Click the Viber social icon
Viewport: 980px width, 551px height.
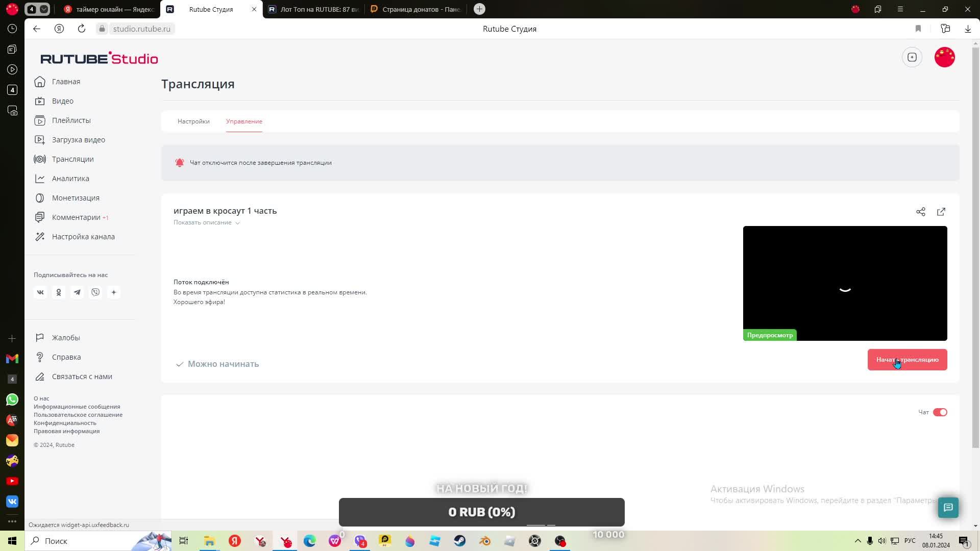95,292
